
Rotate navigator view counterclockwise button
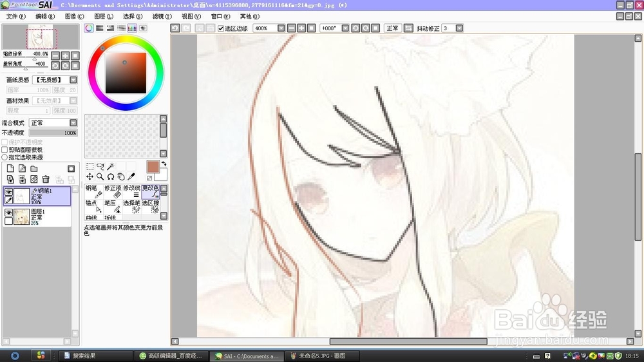55,66
